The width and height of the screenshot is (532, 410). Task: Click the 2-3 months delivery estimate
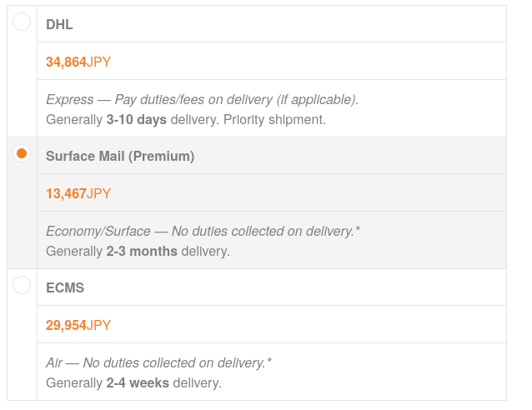tap(142, 251)
